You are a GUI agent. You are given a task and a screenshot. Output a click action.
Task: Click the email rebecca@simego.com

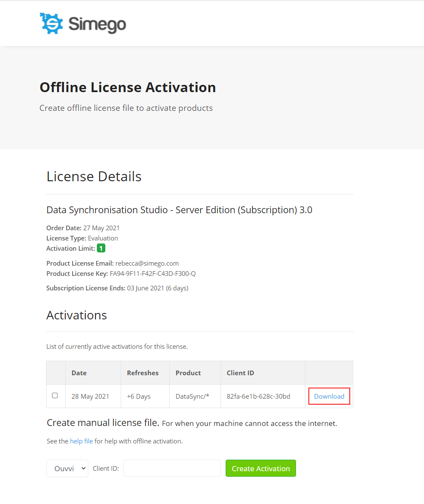[x=147, y=263]
